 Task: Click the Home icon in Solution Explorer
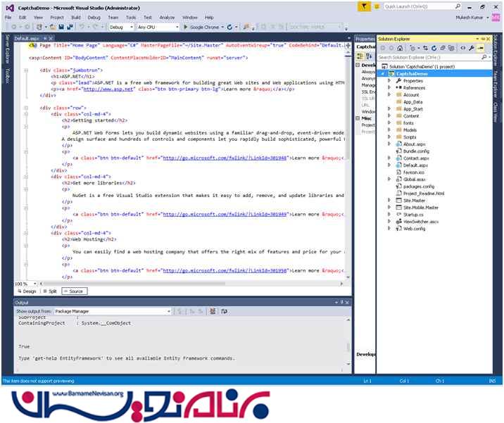tap(400, 49)
